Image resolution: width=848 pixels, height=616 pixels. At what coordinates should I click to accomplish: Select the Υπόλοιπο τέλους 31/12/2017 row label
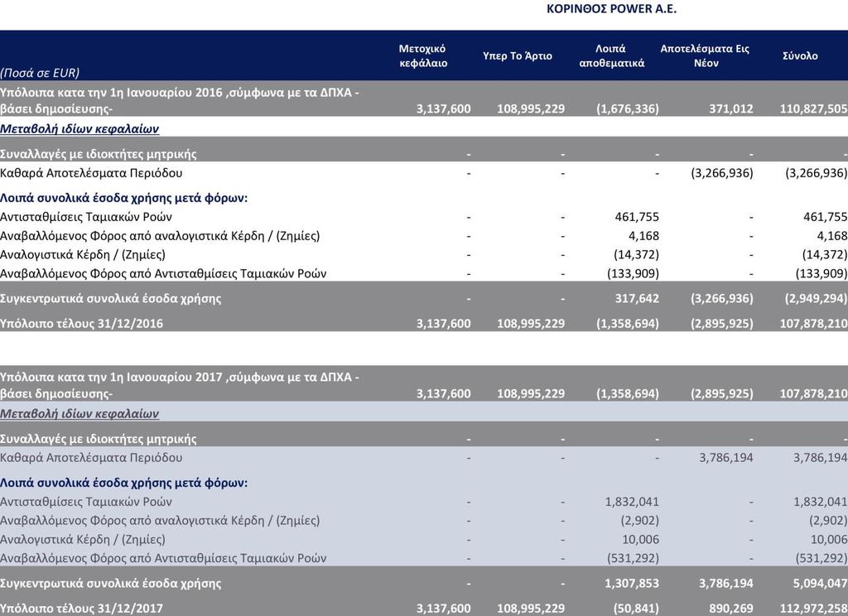(x=81, y=609)
